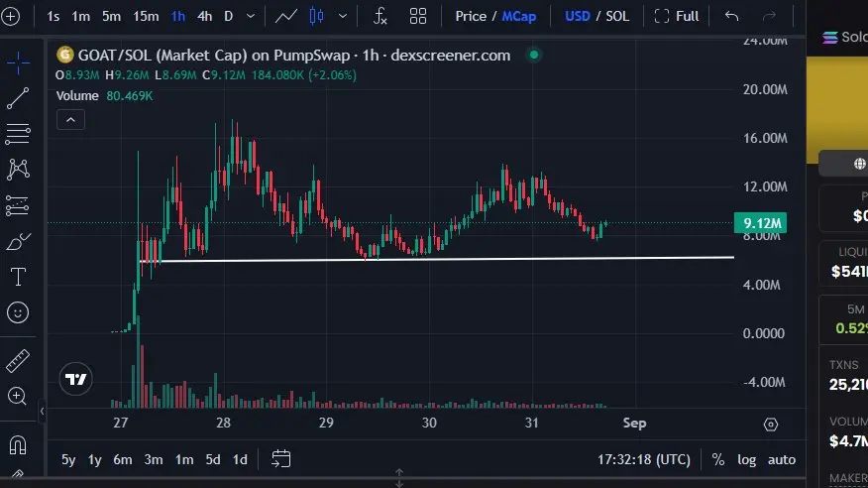Click the GOAT token icon
This screenshot has width=868, height=488.
coord(64,55)
